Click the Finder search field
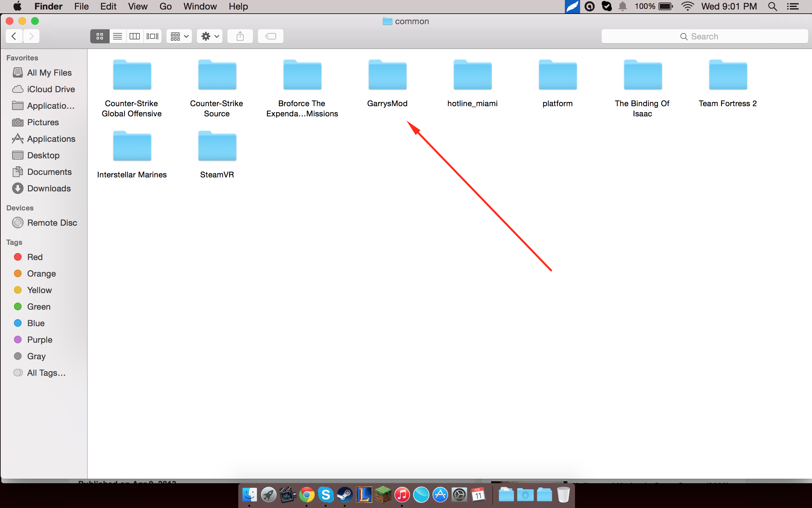This screenshot has height=508, width=812. [x=704, y=36]
